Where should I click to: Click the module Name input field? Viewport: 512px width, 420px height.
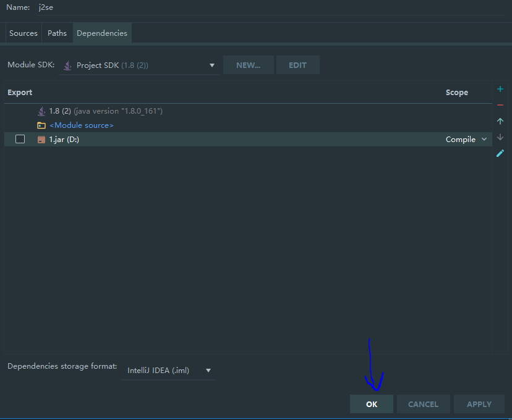(x=271, y=7)
